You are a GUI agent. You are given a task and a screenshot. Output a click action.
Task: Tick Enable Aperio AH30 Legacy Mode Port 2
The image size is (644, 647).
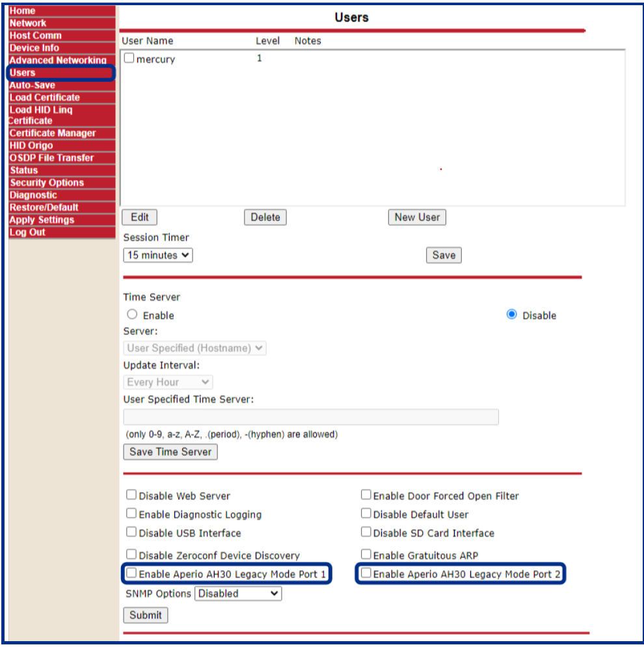366,574
